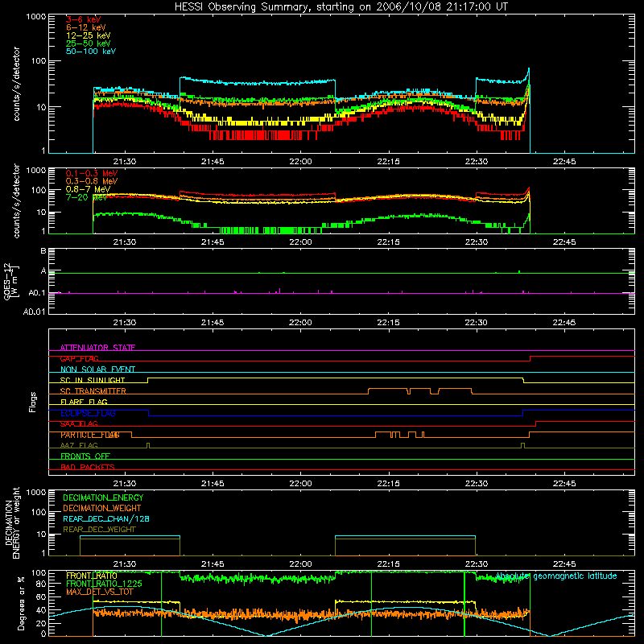Click the 22:30 tick label under the decimation panel

[x=477, y=564]
